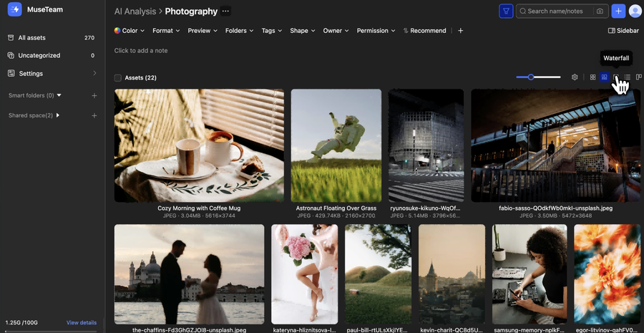644x333 pixels.
Task: Click the filter funnel icon
Action: pos(506,11)
